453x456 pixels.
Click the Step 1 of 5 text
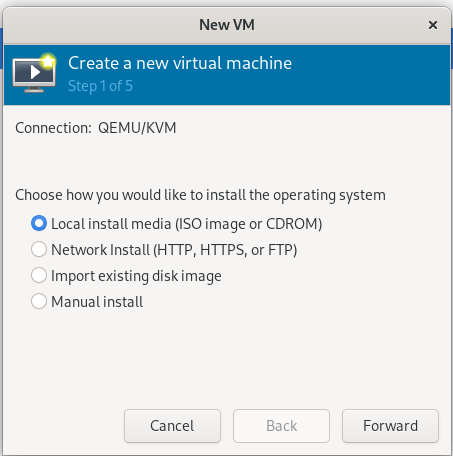[x=100, y=86]
